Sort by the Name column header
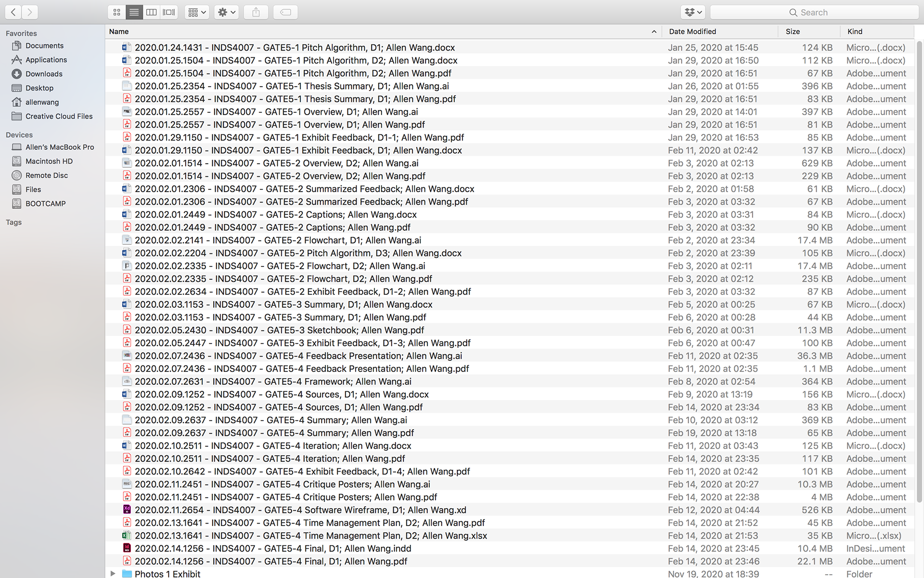This screenshot has height=578, width=924. [119, 31]
